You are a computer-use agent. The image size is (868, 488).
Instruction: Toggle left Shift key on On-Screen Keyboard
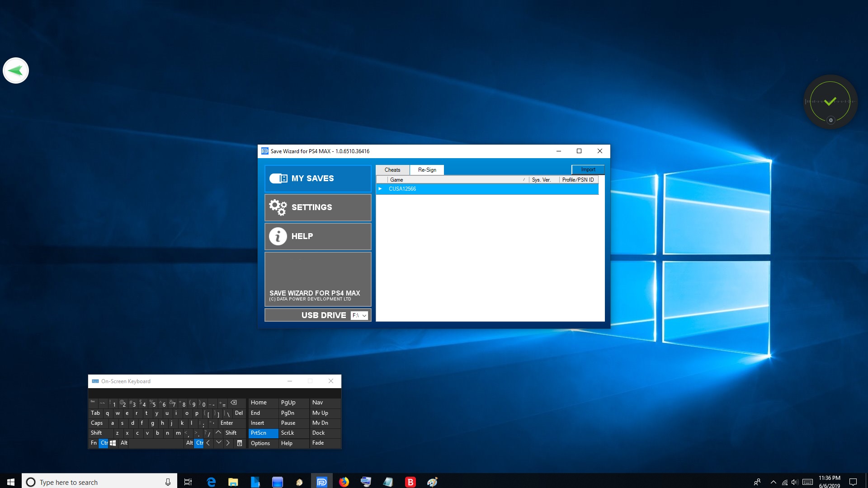100,433
